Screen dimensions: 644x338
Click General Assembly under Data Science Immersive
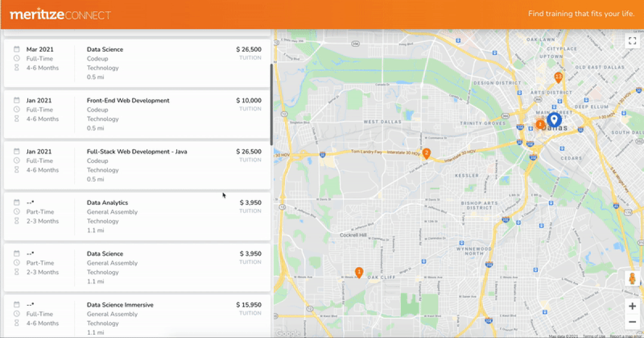point(112,314)
